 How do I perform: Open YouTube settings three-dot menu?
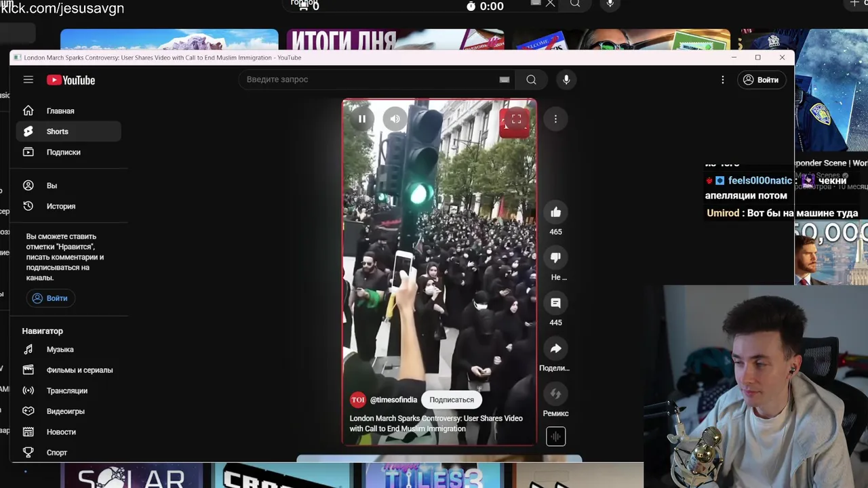(723, 80)
